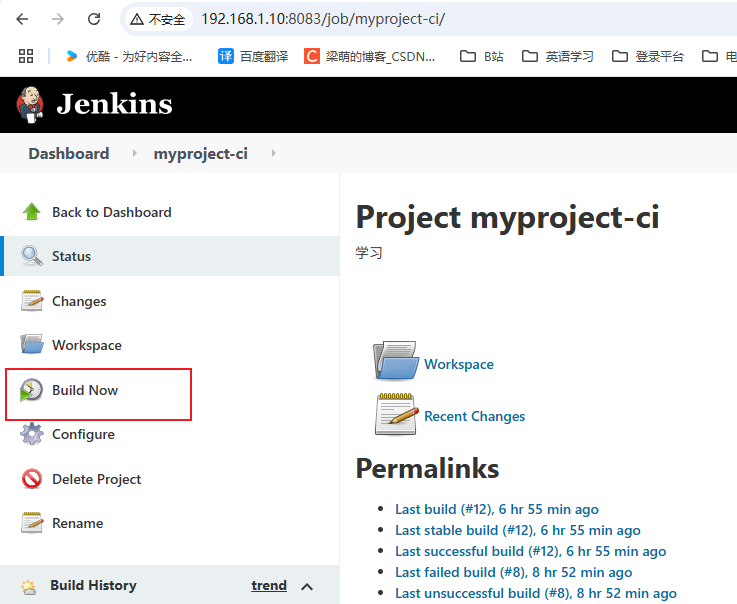Open Last failed build (#8) permalink
737x604 pixels.
click(x=513, y=573)
